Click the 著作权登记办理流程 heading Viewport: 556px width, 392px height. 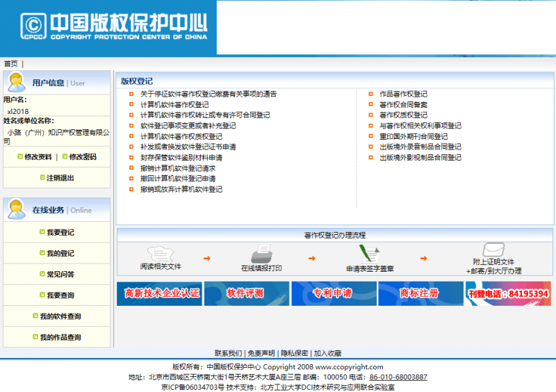(x=335, y=235)
